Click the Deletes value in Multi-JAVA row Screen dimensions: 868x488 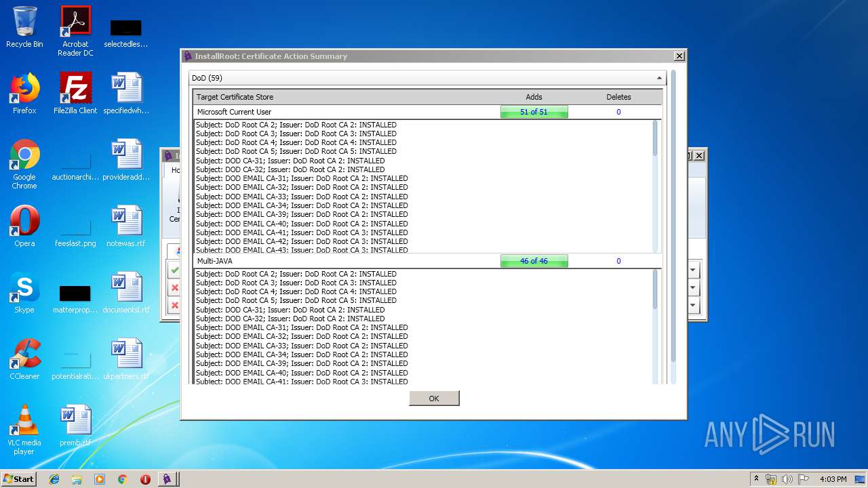point(618,261)
